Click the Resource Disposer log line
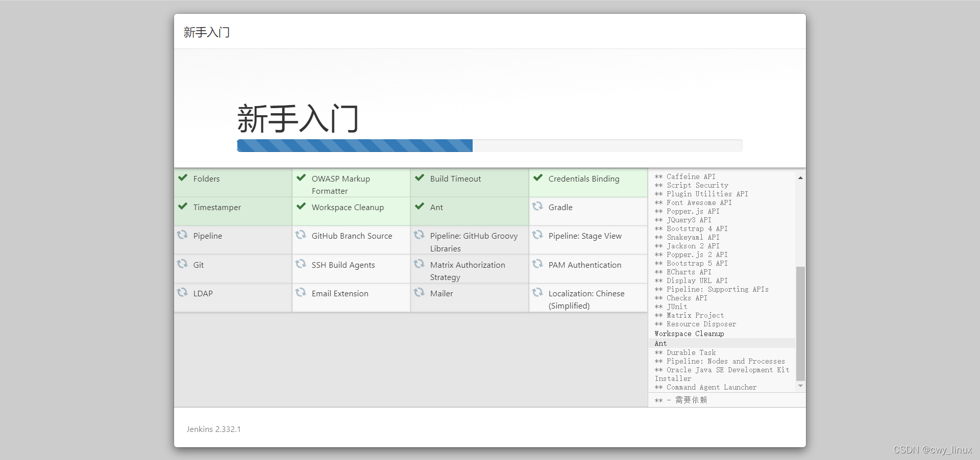The width and height of the screenshot is (980, 460). click(x=696, y=324)
